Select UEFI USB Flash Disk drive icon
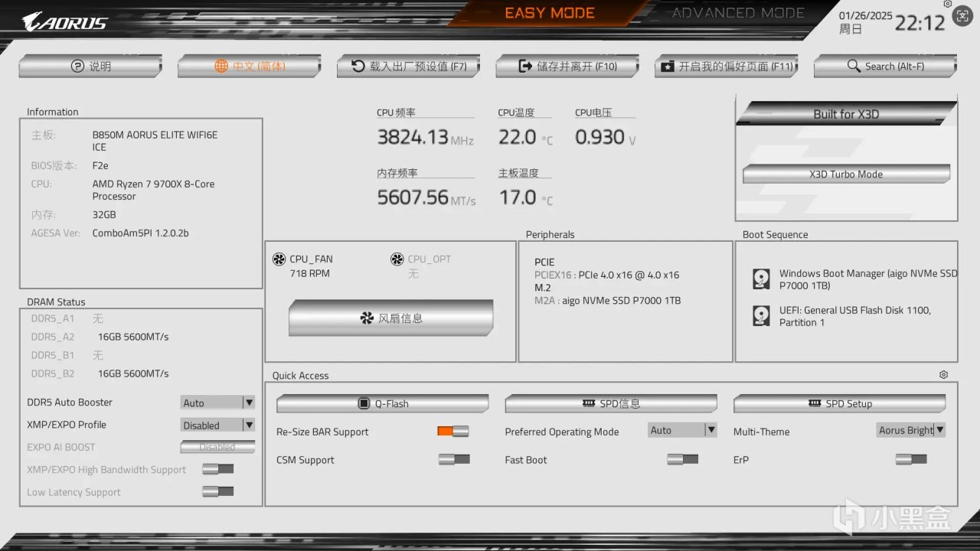 (x=761, y=316)
